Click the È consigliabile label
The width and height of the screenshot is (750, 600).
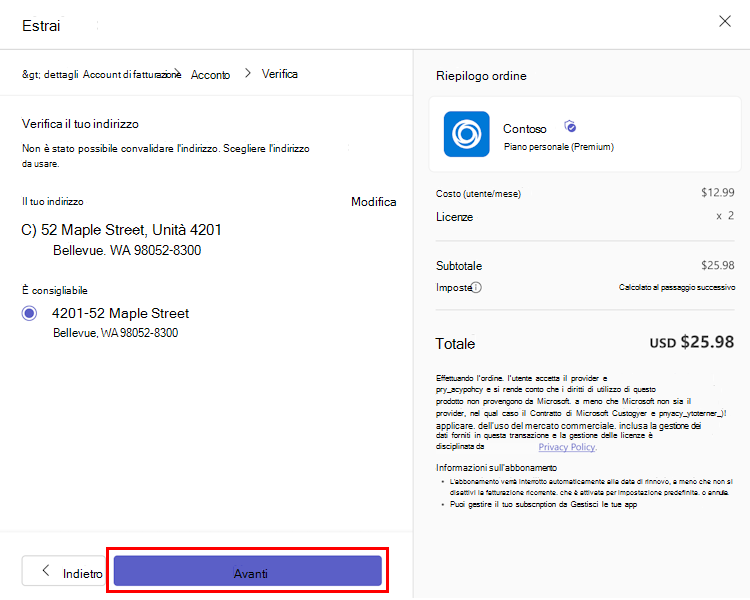pos(55,290)
